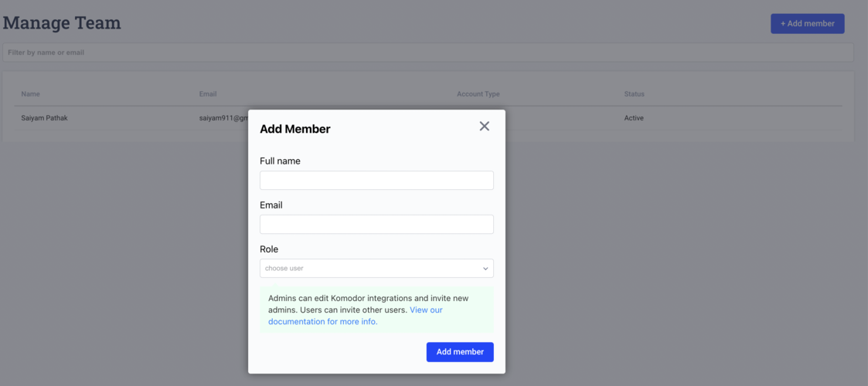Click the Full name input field
The image size is (868, 386).
(x=376, y=181)
